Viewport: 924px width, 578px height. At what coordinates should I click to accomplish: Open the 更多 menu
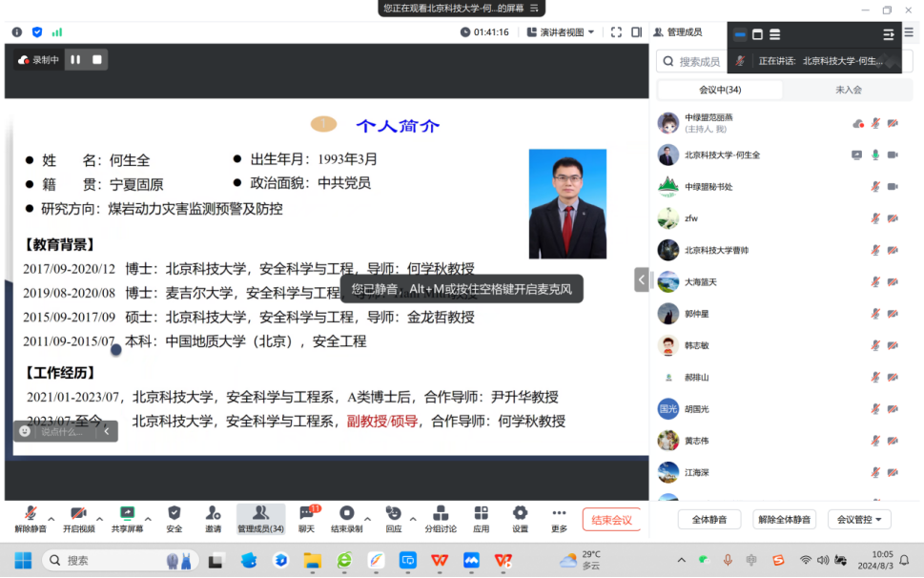(x=559, y=519)
